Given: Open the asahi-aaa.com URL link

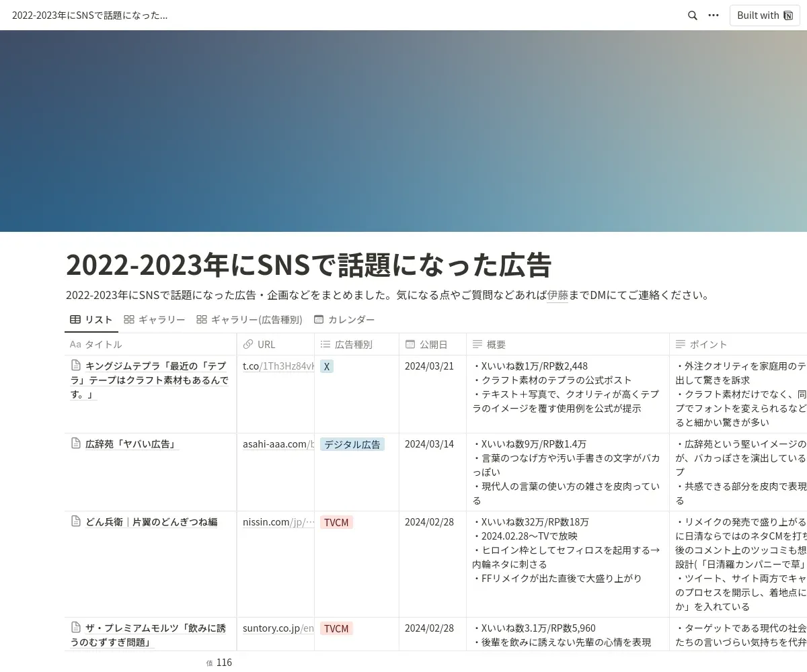Looking at the screenshot, I should tap(278, 444).
